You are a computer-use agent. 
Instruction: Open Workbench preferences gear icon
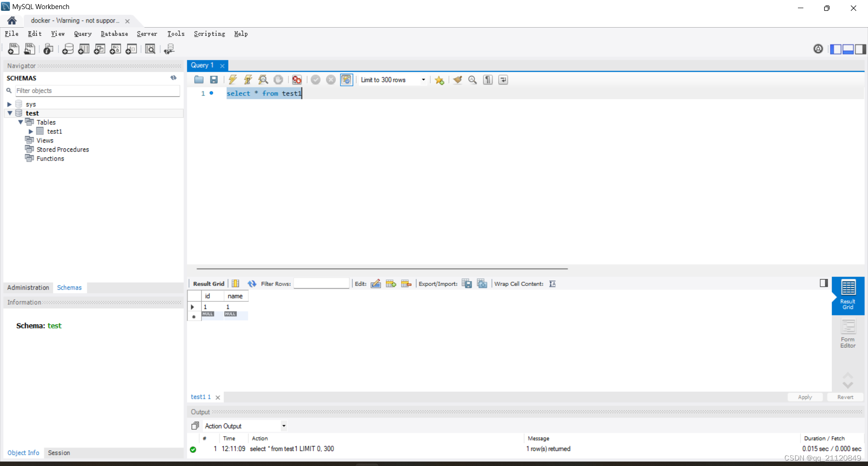click(818, 48)
